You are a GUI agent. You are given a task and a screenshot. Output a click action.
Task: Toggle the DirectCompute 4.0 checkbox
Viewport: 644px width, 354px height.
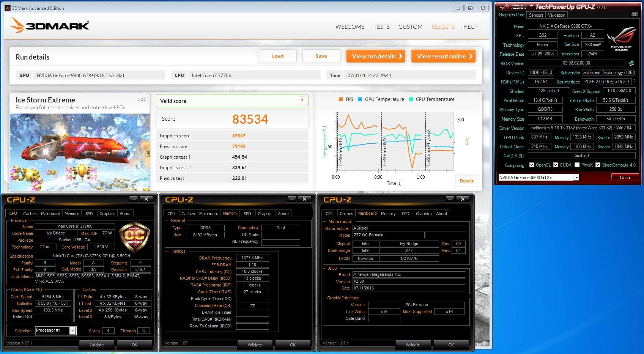[x=598, y=165]
